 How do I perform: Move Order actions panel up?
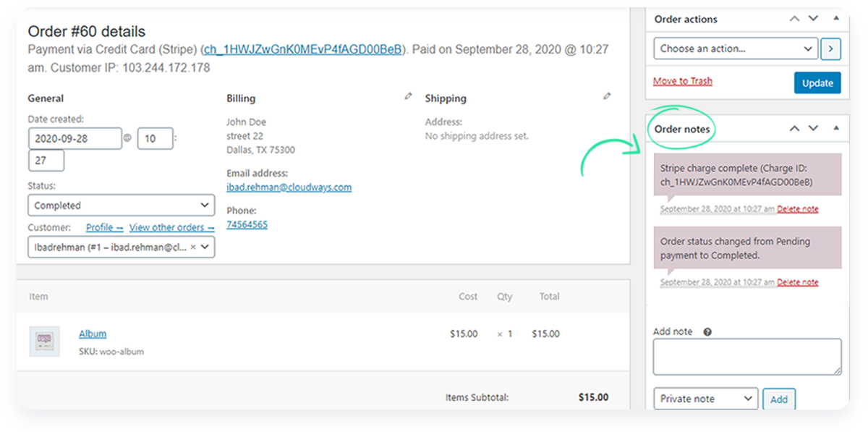(x=794, y=18)
